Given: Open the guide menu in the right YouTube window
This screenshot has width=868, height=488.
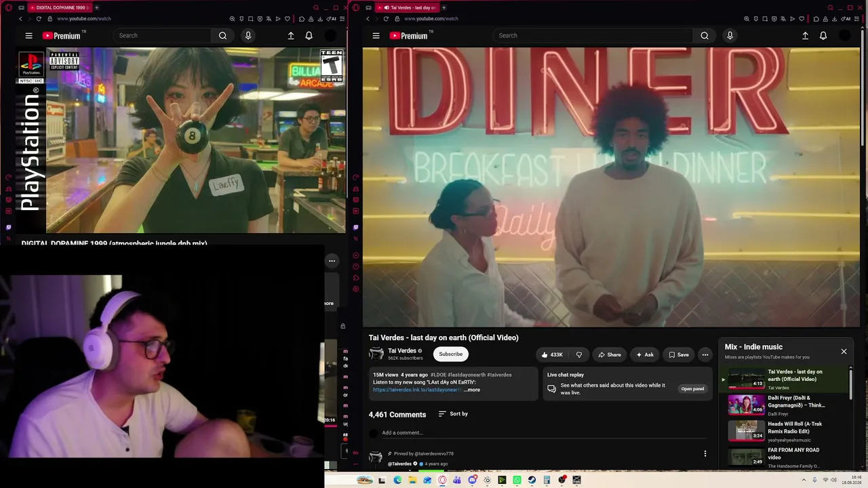Looking at the screenshot, I should pos(376,36).
